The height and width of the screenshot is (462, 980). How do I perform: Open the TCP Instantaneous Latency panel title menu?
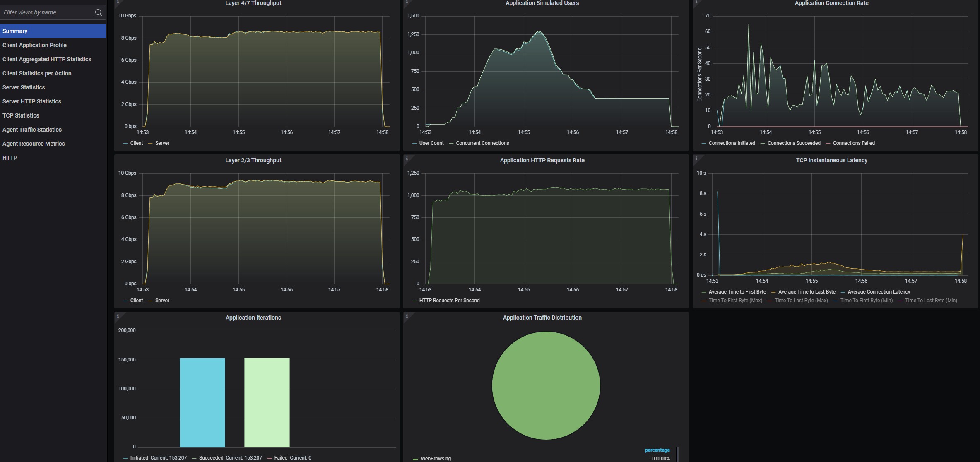tap(831, 160)
